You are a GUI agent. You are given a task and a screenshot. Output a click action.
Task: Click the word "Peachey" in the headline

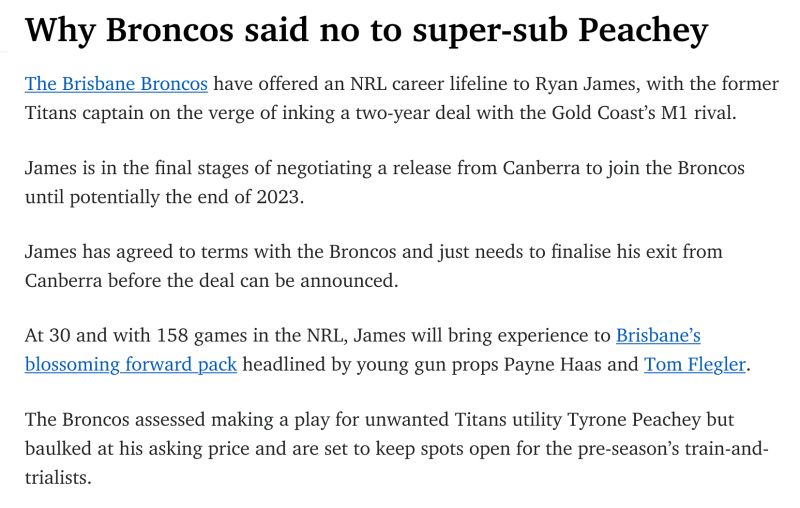pos(643,31)
